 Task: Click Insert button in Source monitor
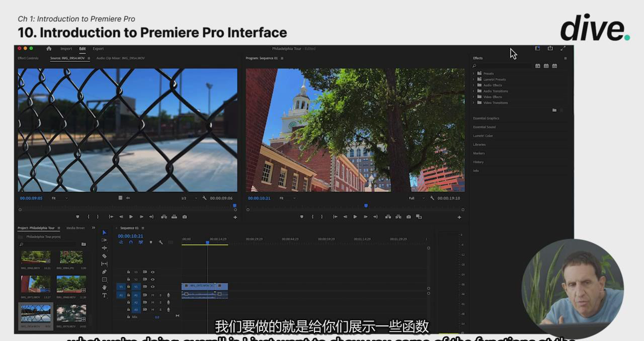(164, 217)
